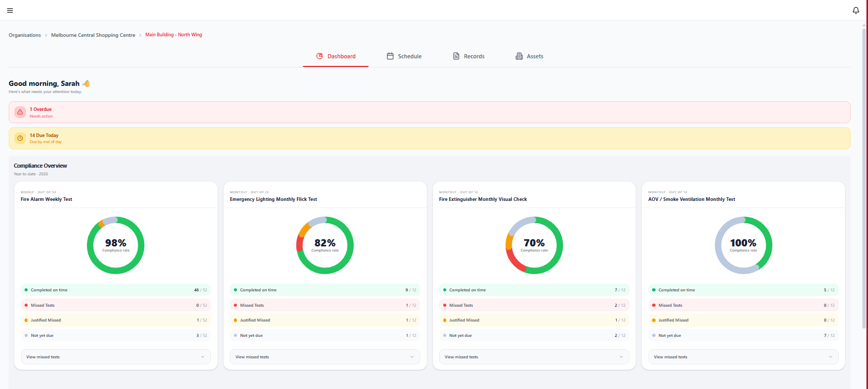Click Not yet due row showing 7 / 12
This screenshot has height=389, width=868.
(743, 335)
